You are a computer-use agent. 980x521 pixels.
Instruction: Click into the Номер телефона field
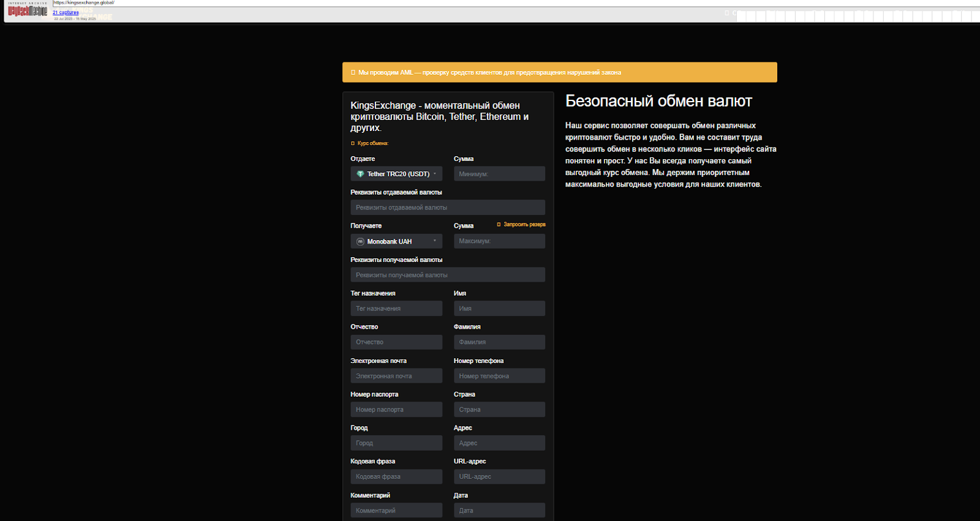(x=499, y=376)
